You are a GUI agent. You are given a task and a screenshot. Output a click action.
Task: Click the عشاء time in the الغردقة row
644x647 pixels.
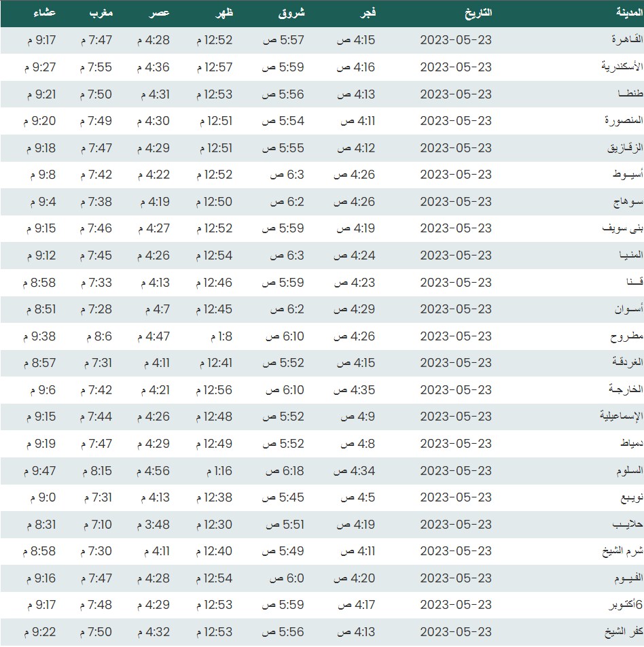42,363
